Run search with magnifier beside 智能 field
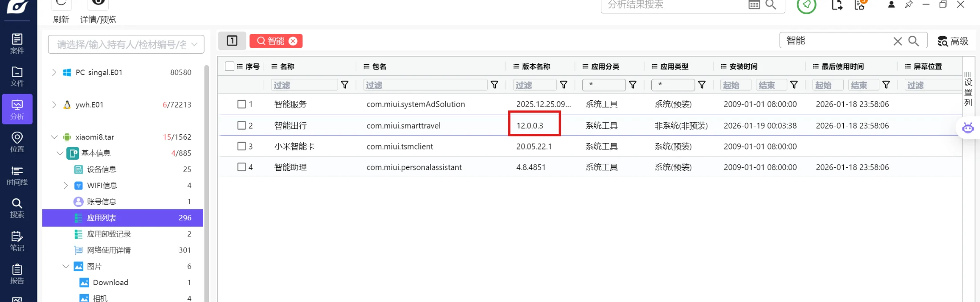Viewport: 980px width, 302px height. (x=914, y=41)
